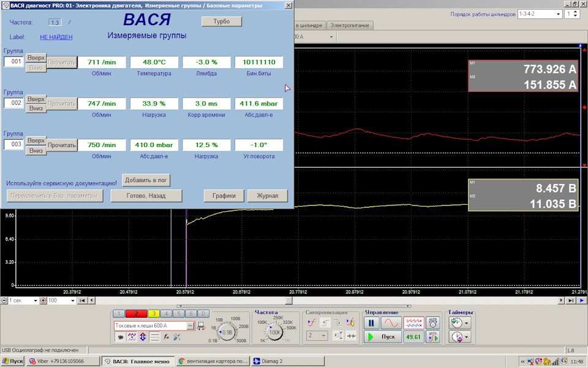Image resolution: width=588 pixels, height=368 pixels.
Task: Click the blue vertical double-arrow icon
Action: click(143, 337)
